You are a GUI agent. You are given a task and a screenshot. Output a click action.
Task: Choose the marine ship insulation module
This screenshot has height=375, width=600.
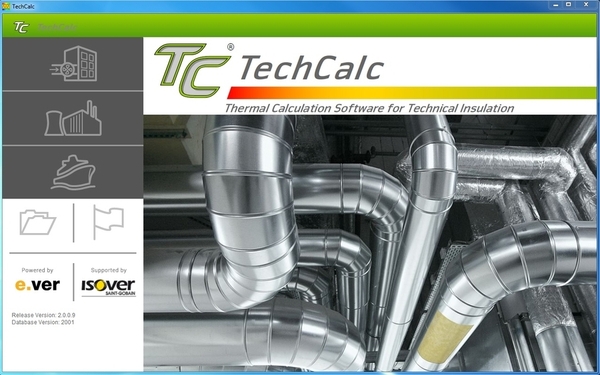tap(73, 172)
